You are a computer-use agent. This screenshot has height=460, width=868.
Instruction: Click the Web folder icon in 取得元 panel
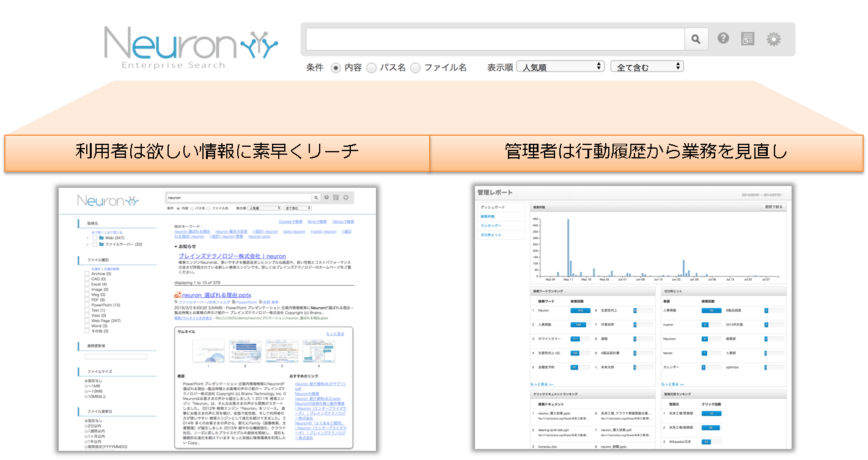coord(100,238)
